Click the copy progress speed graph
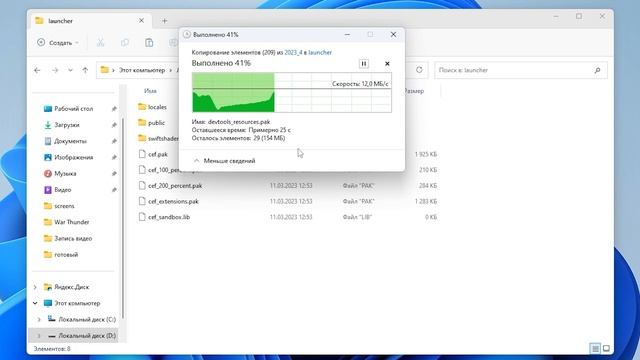640x360 pixels. tap(291, 92)
